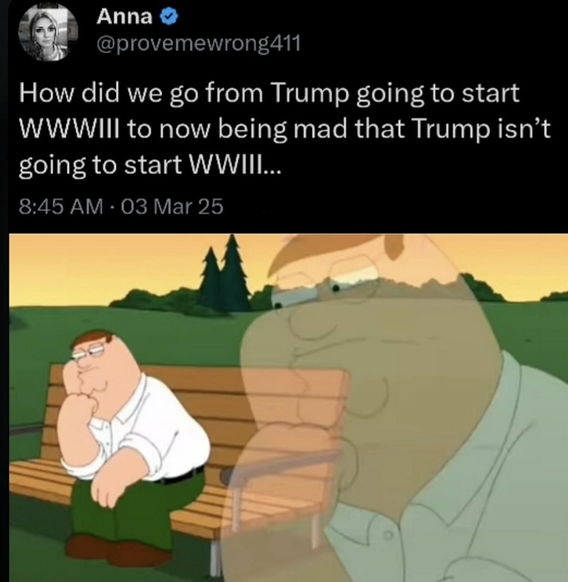Click the tall pine trees in background
The height and width of the screenshot is (582, 568).
pyautogui.click(x=224, y=275)
